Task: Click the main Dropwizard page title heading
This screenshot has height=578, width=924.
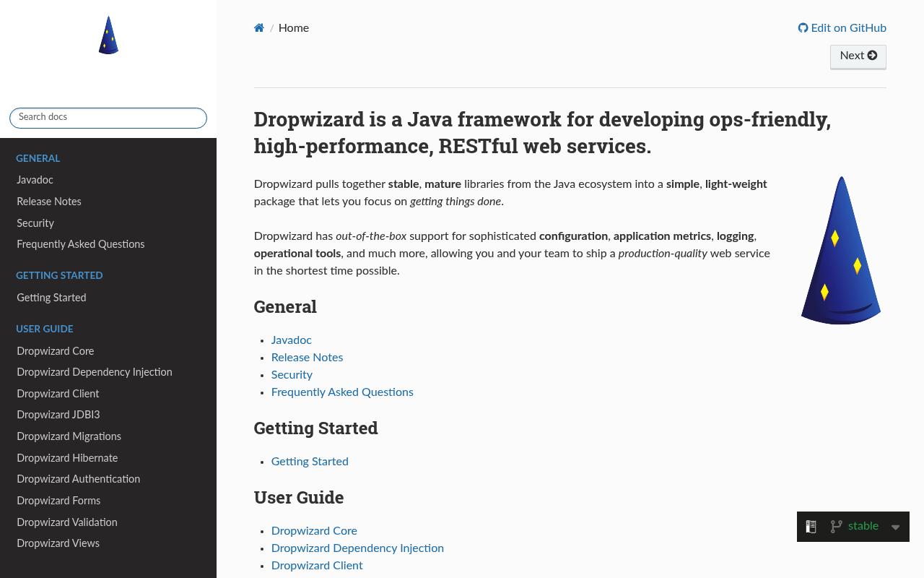Action: pos(542,133)
